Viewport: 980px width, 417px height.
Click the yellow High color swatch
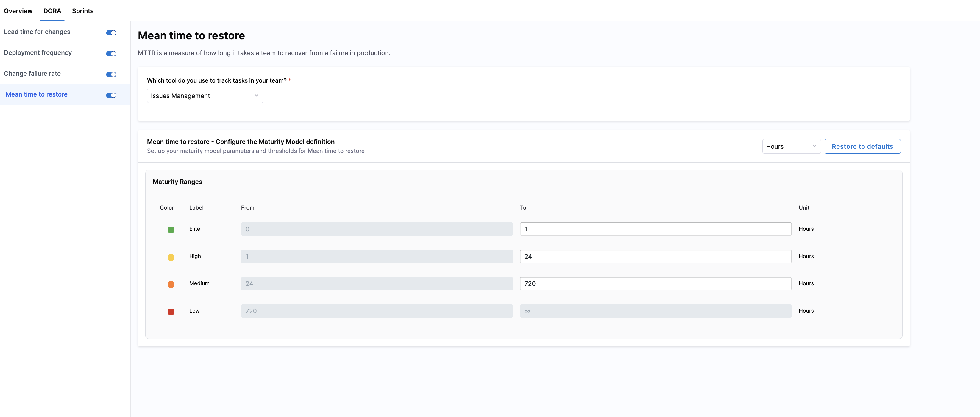[x=171, y=258]
